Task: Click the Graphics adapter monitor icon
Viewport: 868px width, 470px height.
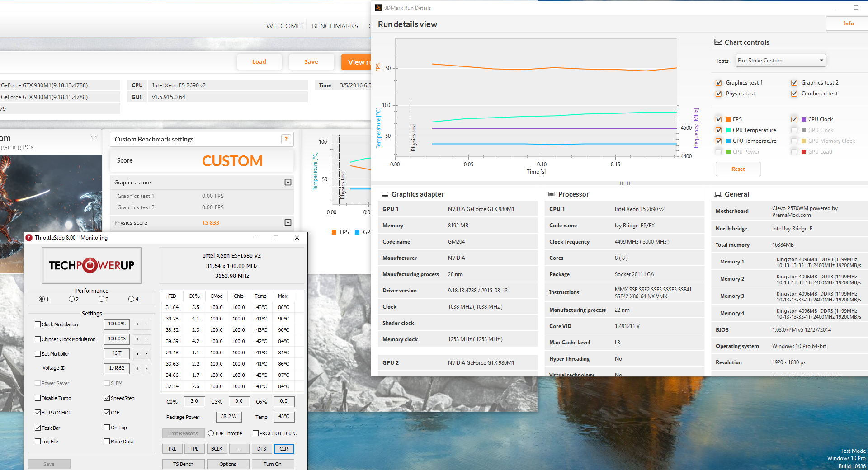Action: tap(385, 194)
